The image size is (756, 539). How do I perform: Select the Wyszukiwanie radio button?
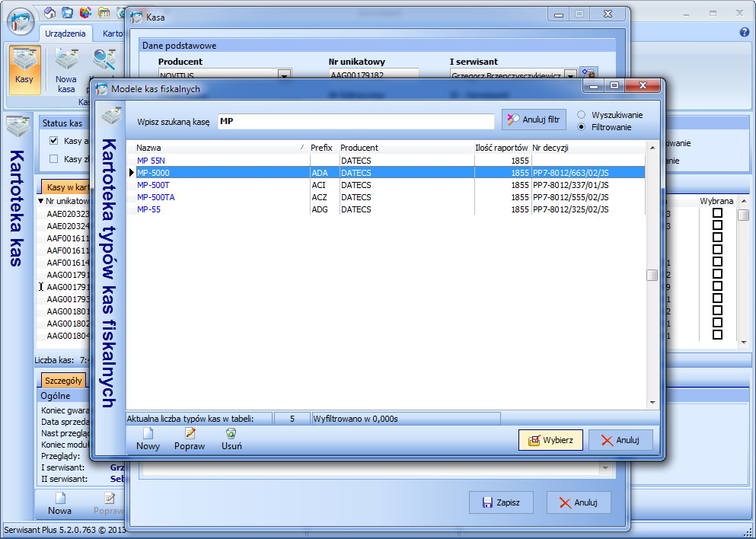tap(582, 115)
